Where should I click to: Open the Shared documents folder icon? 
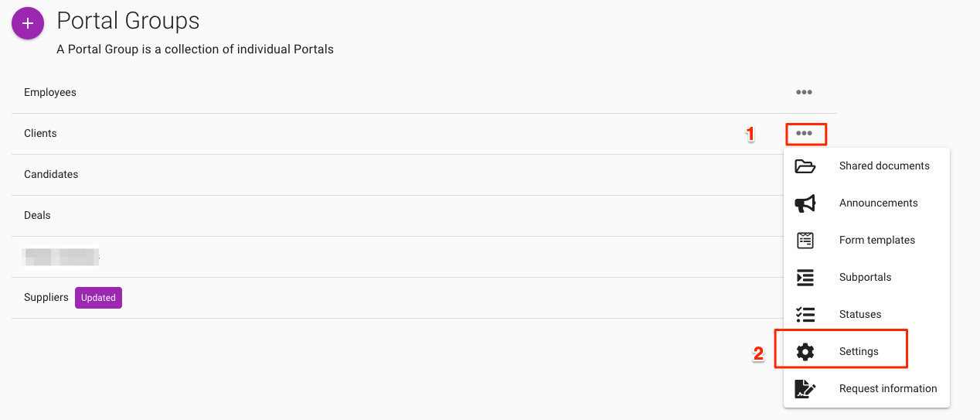coord(805,166)
